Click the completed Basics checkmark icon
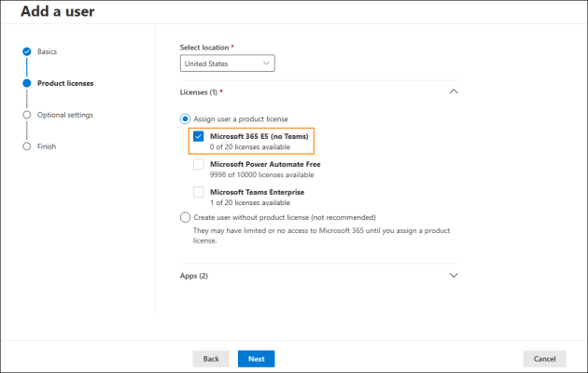588x373 pixels. 27,51
